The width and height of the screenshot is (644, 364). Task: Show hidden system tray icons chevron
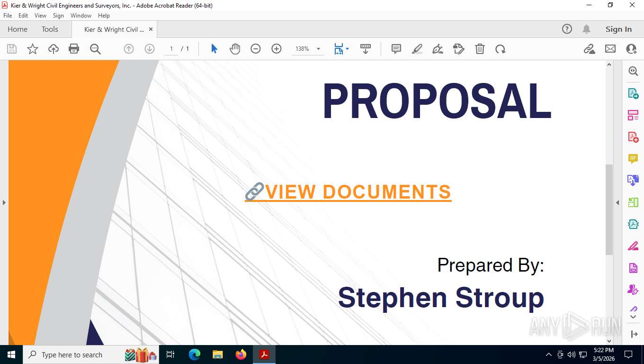(x=549, y=355)
